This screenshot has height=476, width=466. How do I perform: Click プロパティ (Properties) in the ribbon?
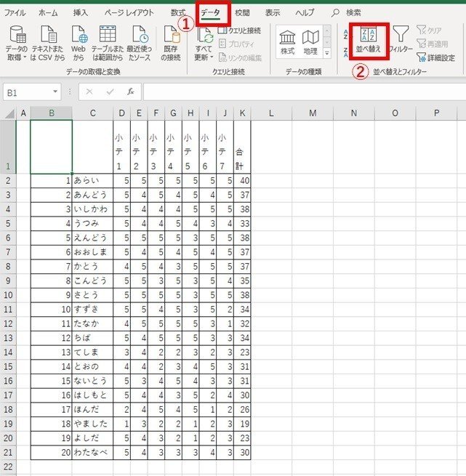(237, 44)
